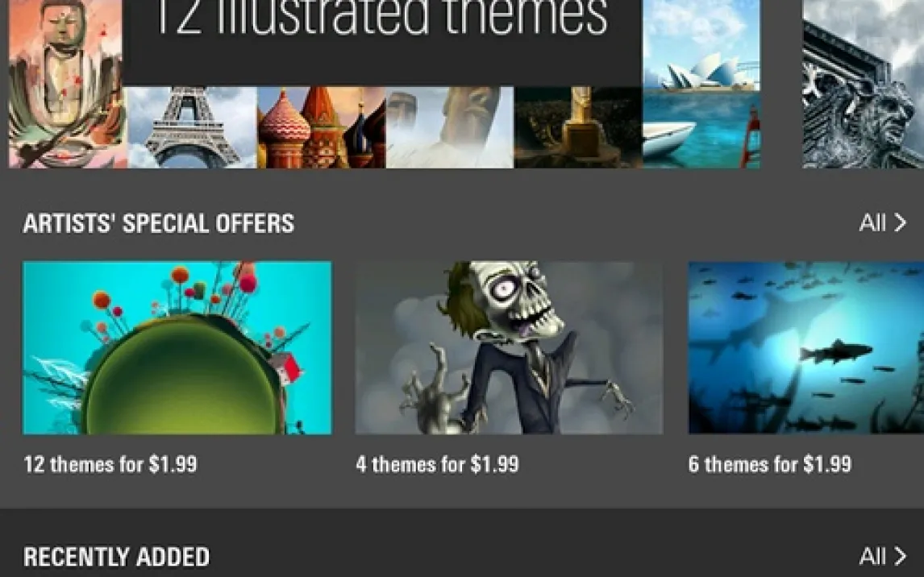The width and height of the screenshot is (924, 577).
Task: Open the zombie skeleton theme thumbnail
Action: (x=509, y=348)
